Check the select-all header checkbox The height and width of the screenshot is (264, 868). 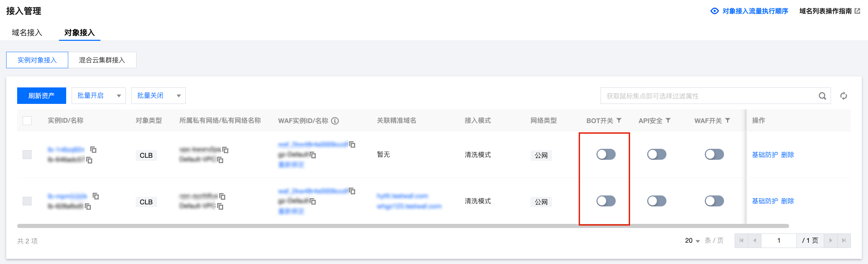(x=27, y=121)
